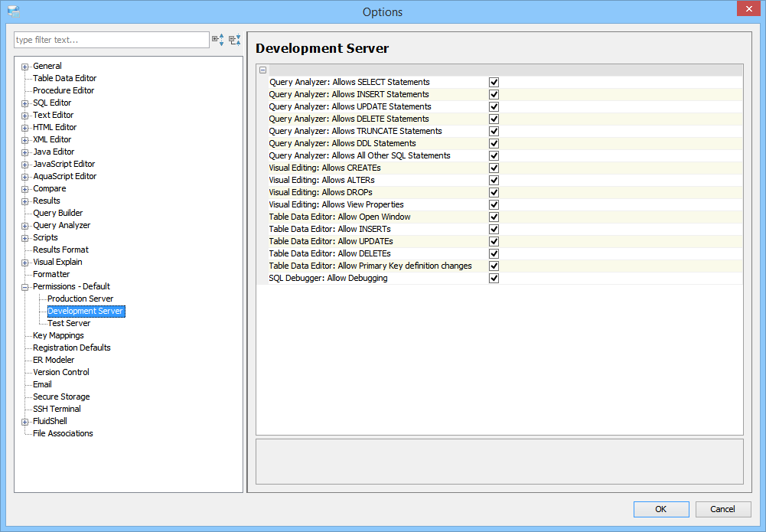This screenshot has height=532, width=766.
Task: Click the collapse all tree icon
Action: [235, 40]
